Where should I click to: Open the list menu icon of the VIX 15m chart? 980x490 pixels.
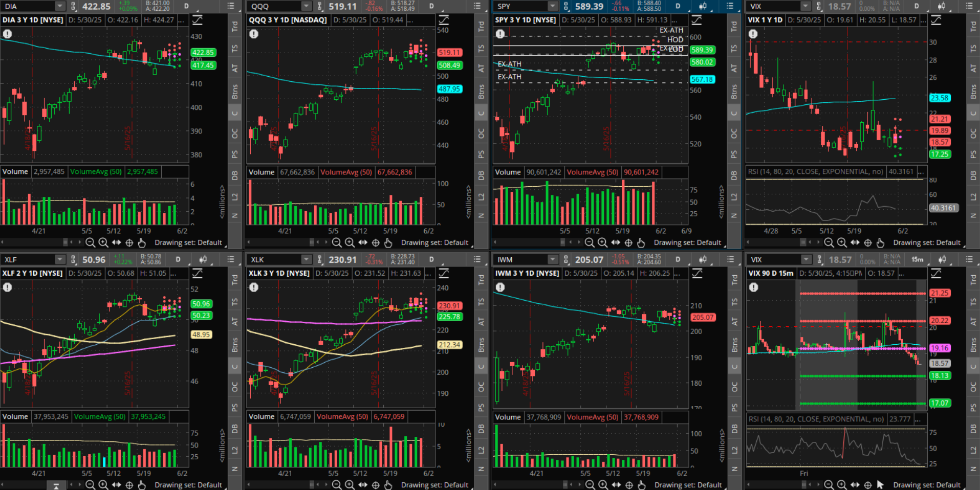[969, 259]
